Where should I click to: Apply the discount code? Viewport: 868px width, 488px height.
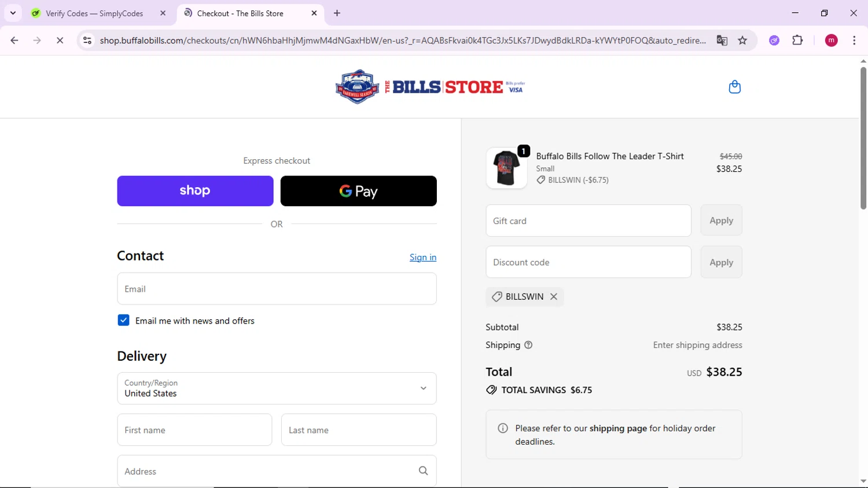[721, 262]
